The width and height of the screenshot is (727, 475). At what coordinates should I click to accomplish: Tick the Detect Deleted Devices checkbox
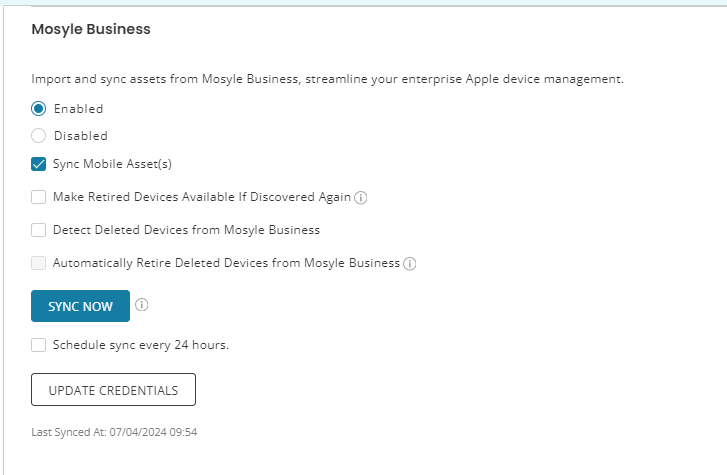pos(38,230)
